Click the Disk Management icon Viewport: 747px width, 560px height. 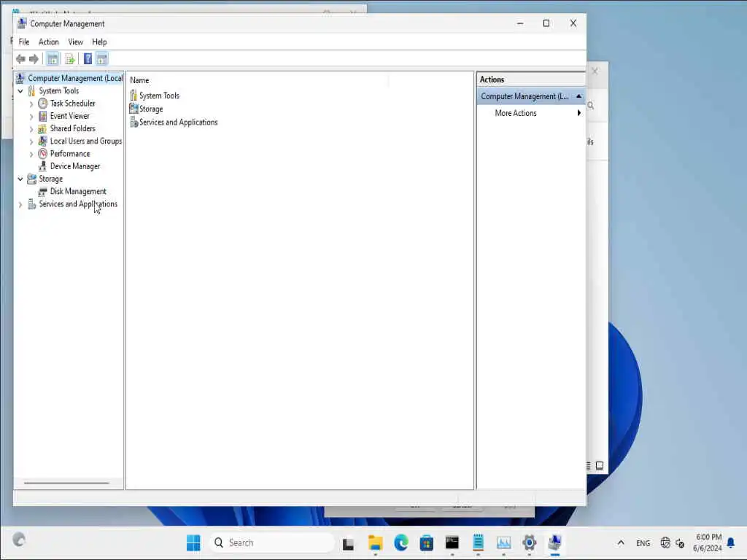point(43,192)
